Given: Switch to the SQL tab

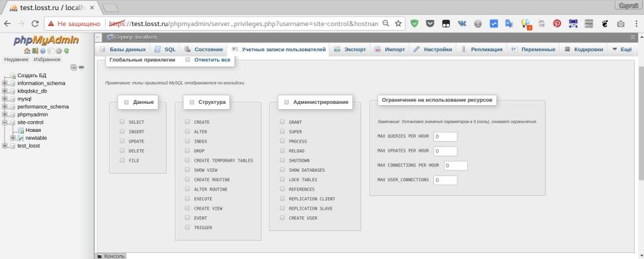Looking at the screenshot, I should tap(165, 49).
